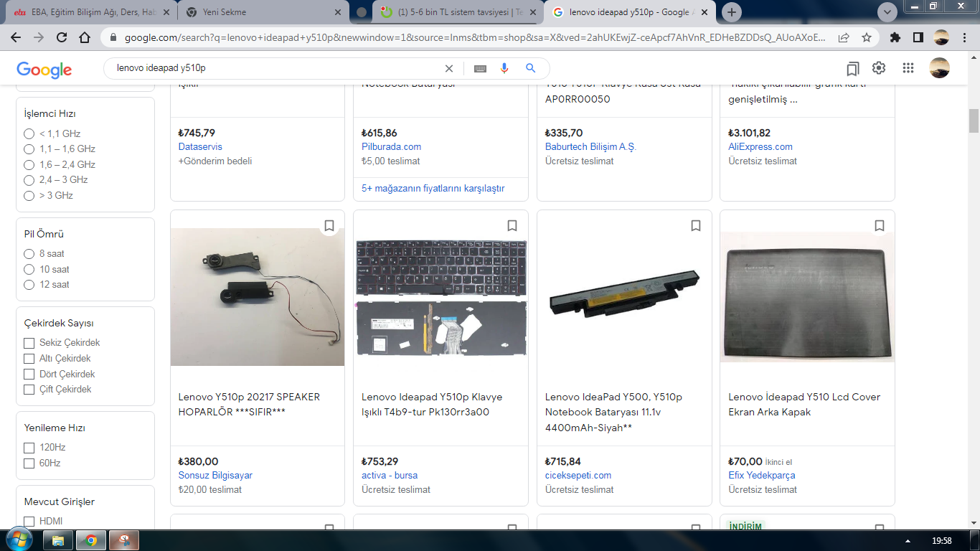Select 12 saat battery life
980x551 pixels.
[x=29, y=285]
